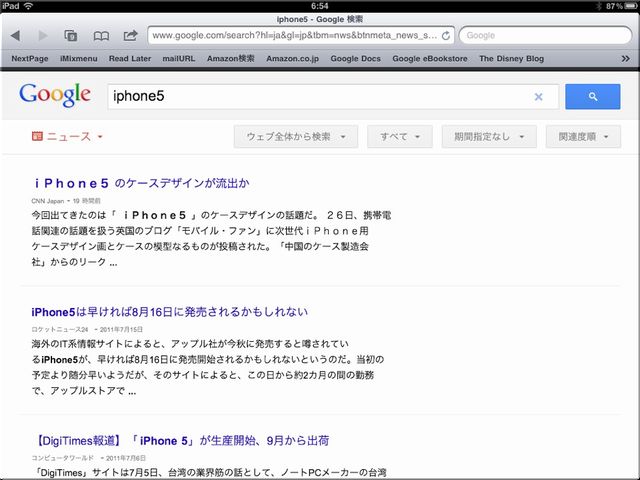Clear the iphone5 query with the X
This screenshot has height=480, width=640.
(x=538, y=97)
